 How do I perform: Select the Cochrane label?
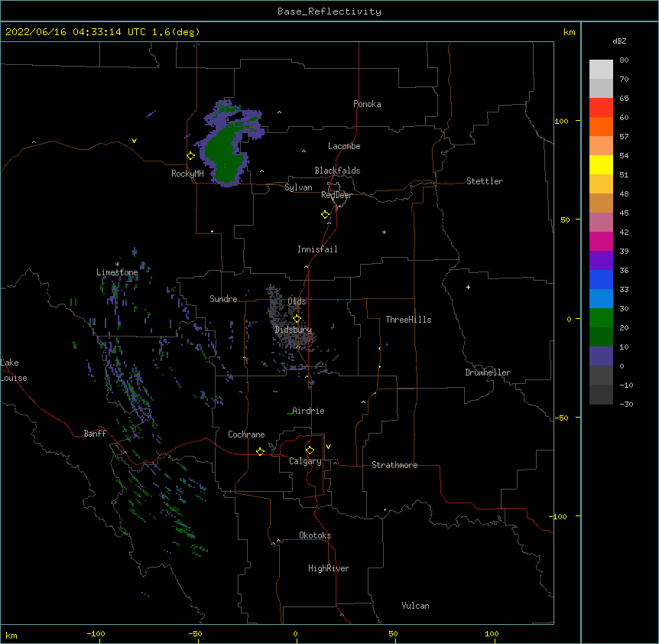(246, 434)
